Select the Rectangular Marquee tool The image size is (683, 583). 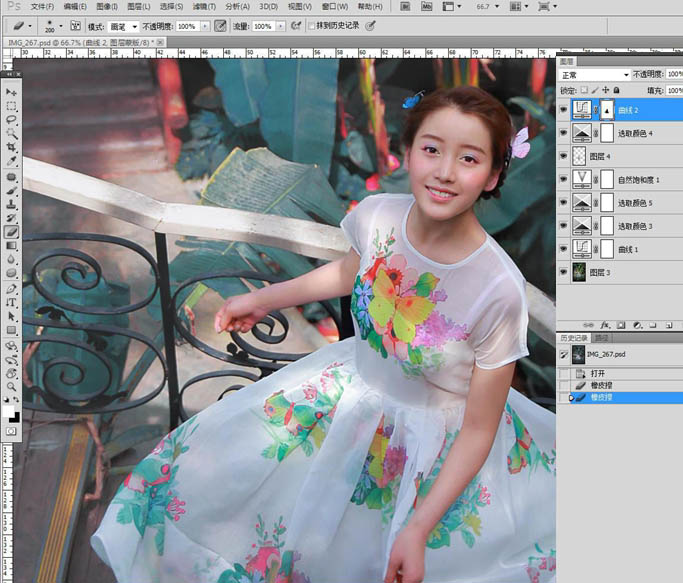coord(11,106)
